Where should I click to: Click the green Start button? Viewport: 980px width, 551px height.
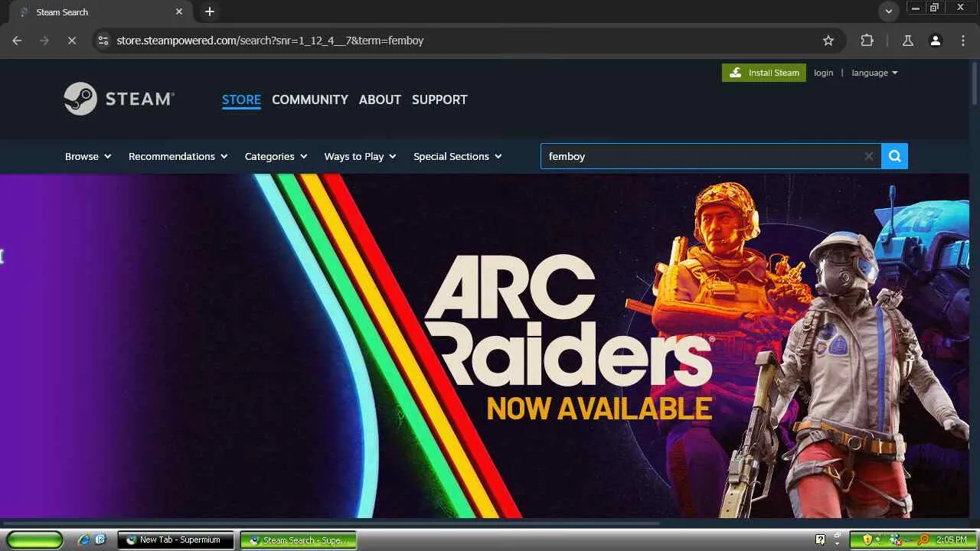[x=34, y=540]
